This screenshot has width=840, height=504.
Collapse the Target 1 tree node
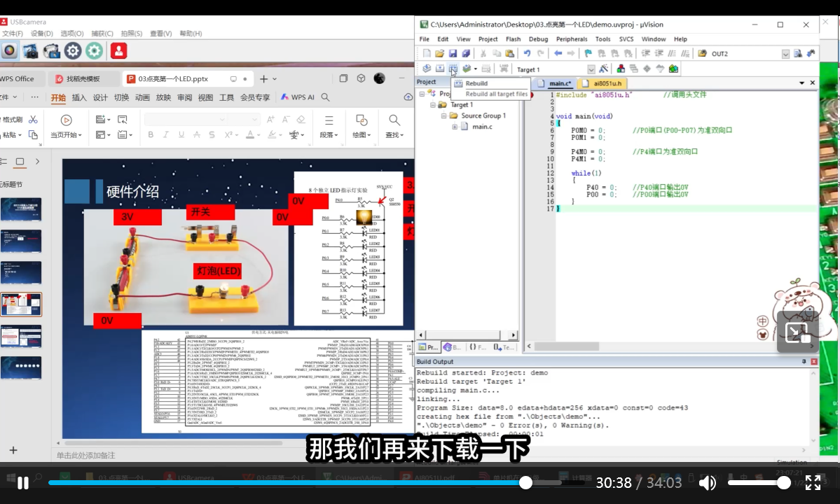[x=433, y=105]
